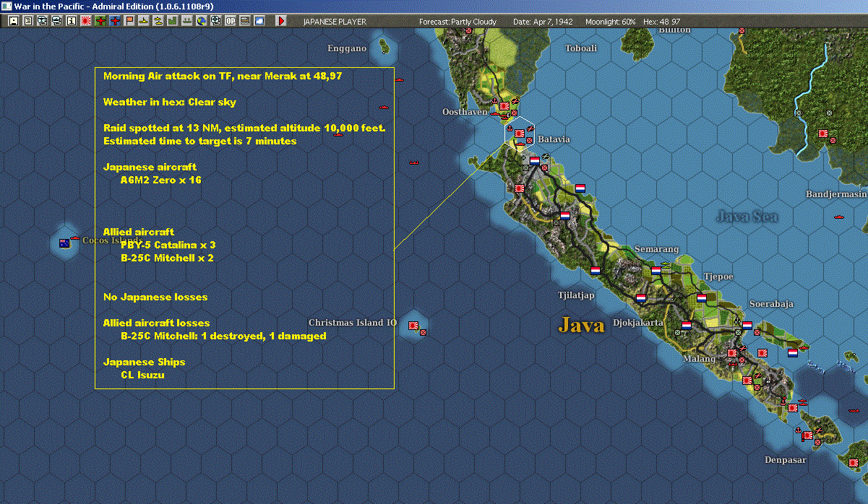Click the green ship silhouette toolbar icon

pyautogui.click(x=186, y=21)
